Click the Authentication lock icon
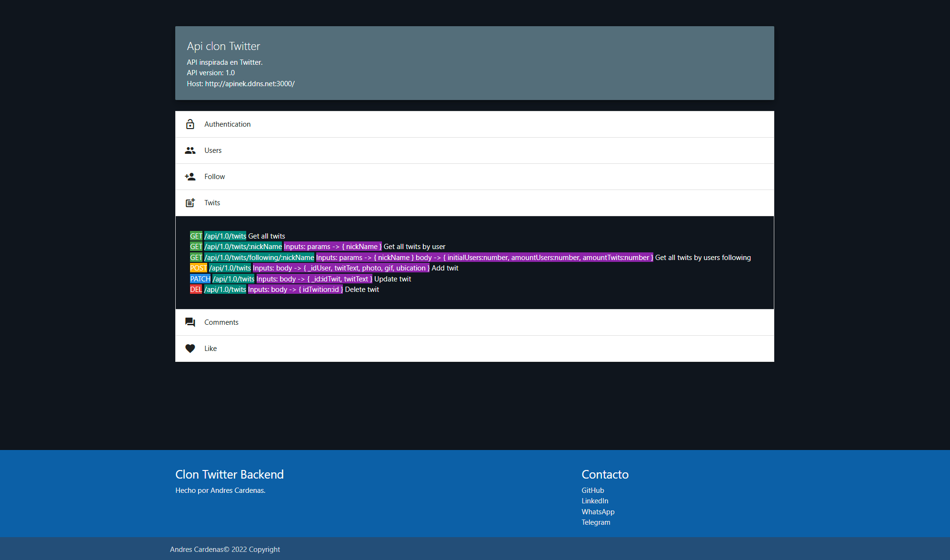 click(190, 124)
